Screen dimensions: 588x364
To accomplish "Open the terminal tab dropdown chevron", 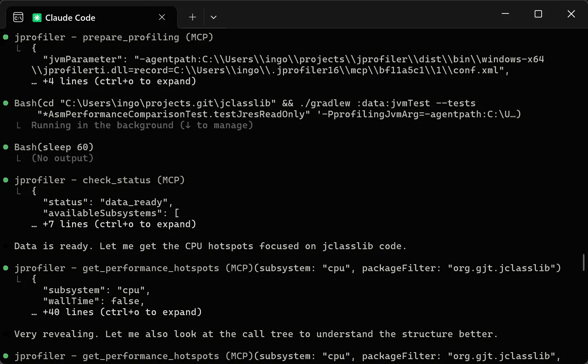I will 213,17.
